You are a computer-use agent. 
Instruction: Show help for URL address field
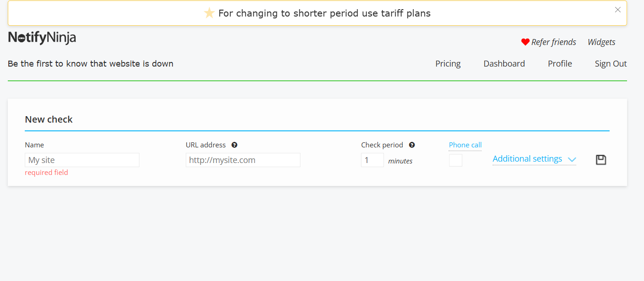coord(234,145)
